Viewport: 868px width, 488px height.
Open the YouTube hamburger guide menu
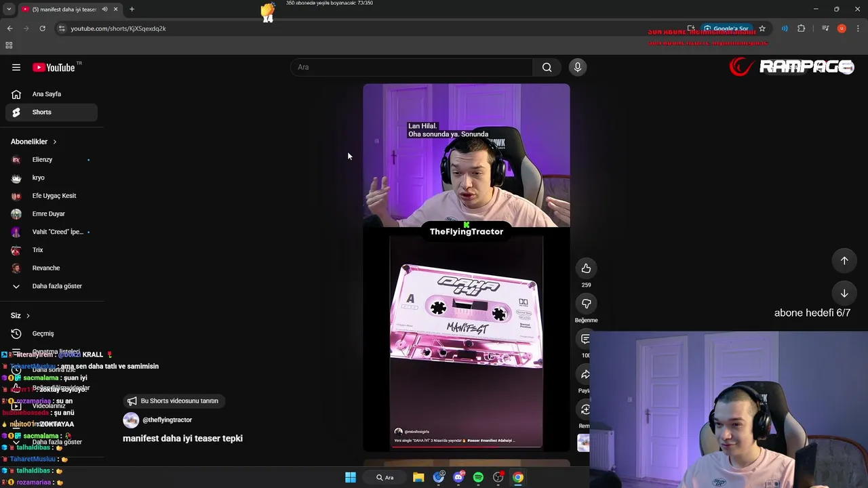(x=16, y=67)
